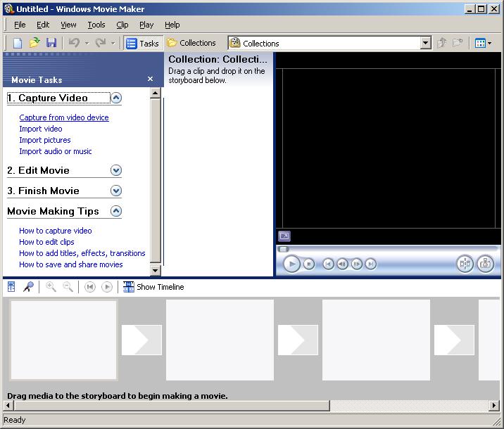Open the Play menu
The image size is (504, 429).
(x=146, y=25)
